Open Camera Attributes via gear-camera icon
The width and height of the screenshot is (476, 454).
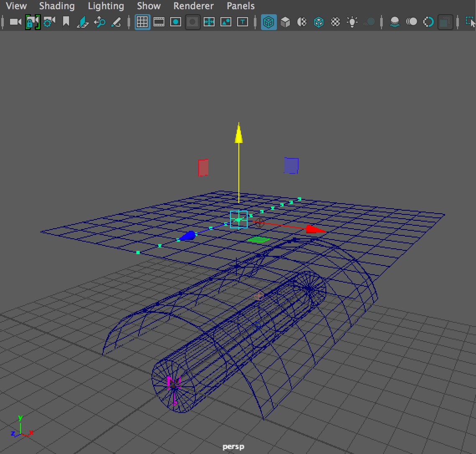49,22
